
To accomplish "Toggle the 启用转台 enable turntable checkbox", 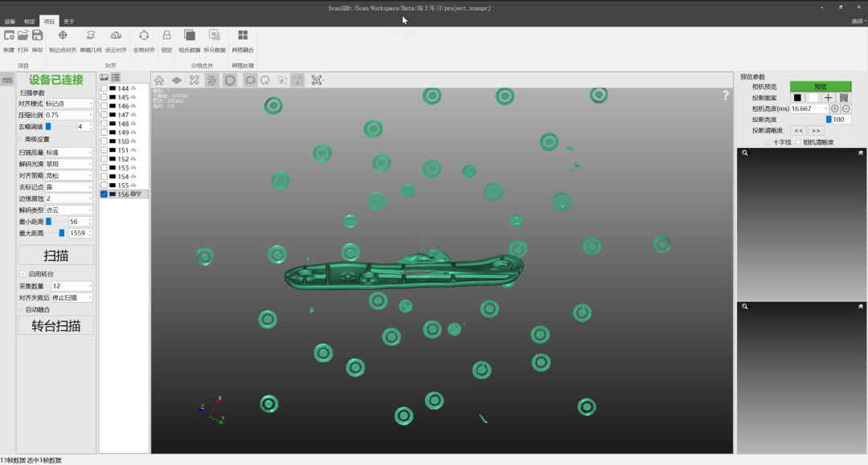I will pyautogui.click(x=23, y=274).
